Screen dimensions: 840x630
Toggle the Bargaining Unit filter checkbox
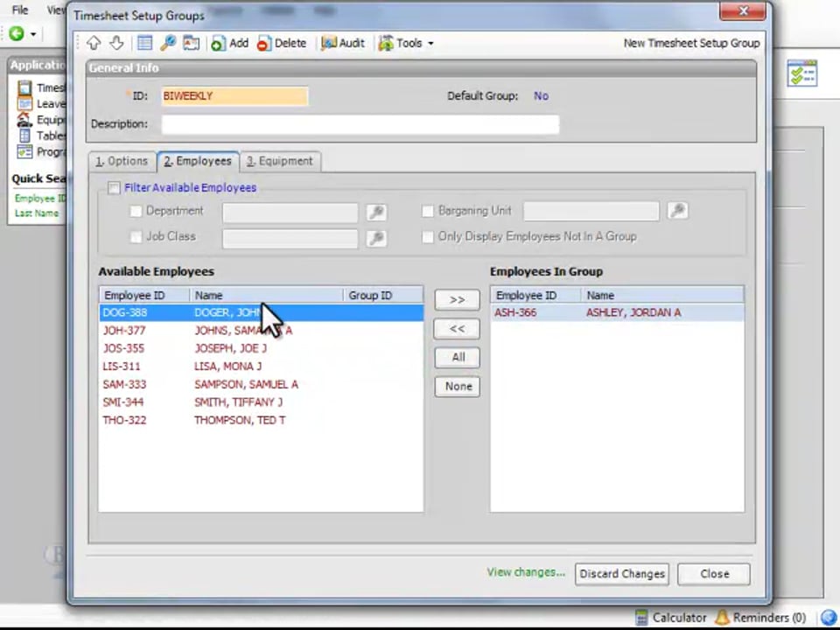tap(428, 211)
